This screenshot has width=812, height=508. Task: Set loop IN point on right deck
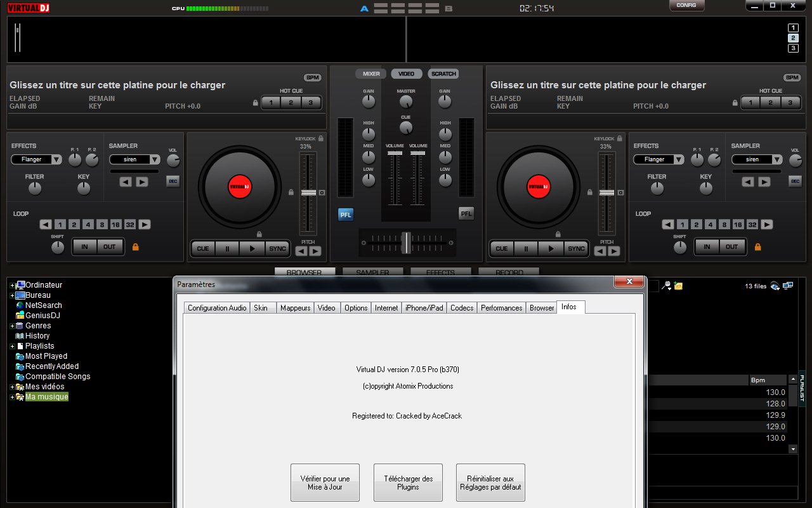coord(707,246)
